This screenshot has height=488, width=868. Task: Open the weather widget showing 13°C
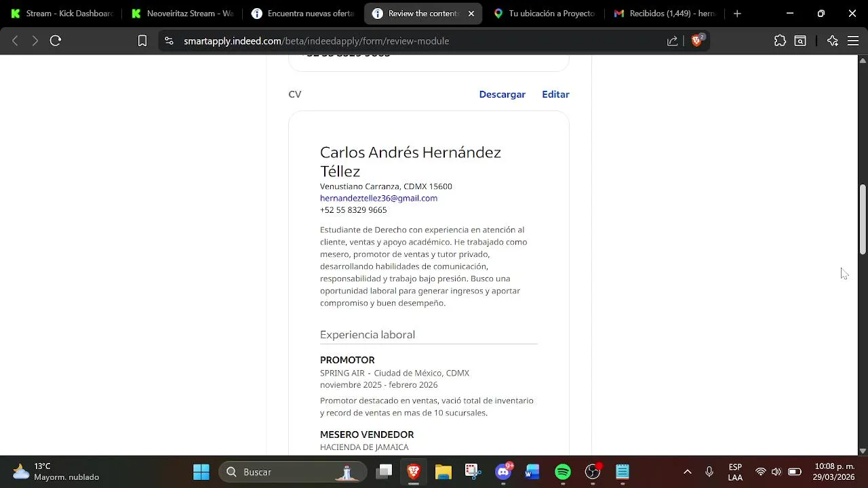tap(56, 472)
